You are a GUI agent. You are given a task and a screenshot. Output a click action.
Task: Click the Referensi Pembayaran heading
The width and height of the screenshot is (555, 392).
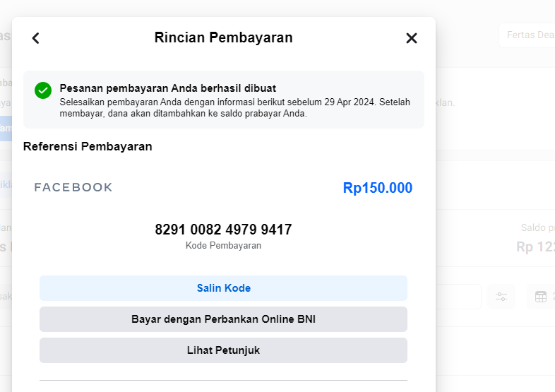tap(88, 147)
